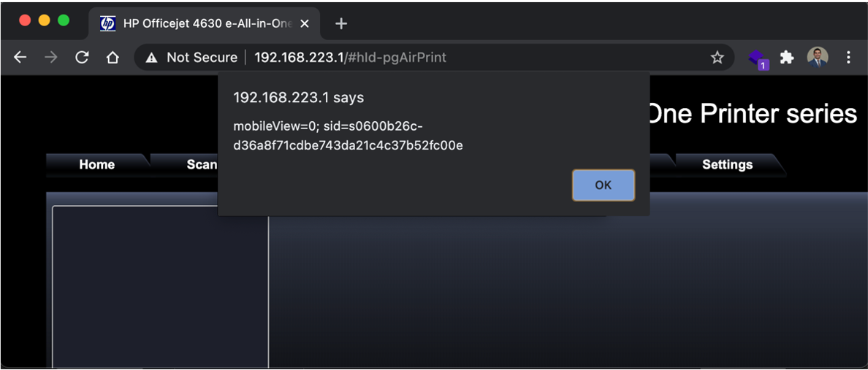Click the browser back arrow

20,58
